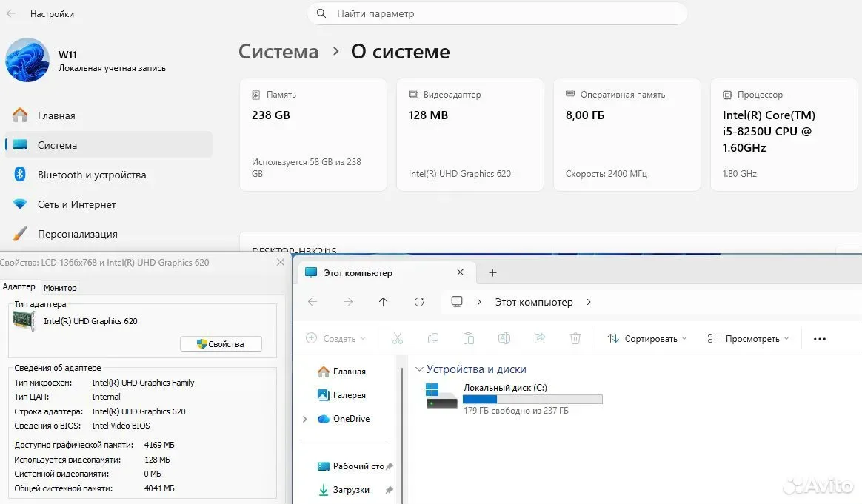Expand chevron before 'Этот компьютер' in address bar
The width and height of the screenshot is (862, 504).
coord(479,302)
